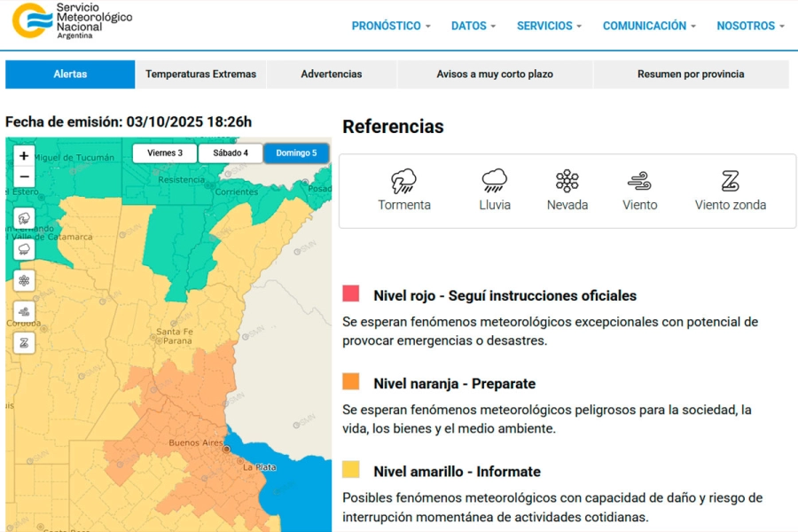Expand the PRONÓSTICO dropdown menu
Screen dimensions: 798x532
click(x=390, y=26)
